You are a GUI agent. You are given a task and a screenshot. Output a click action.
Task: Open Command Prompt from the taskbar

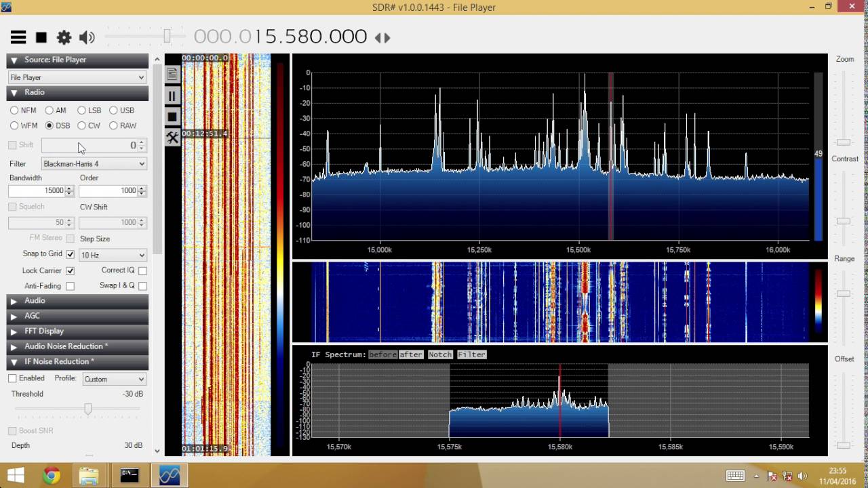[130, 476]
